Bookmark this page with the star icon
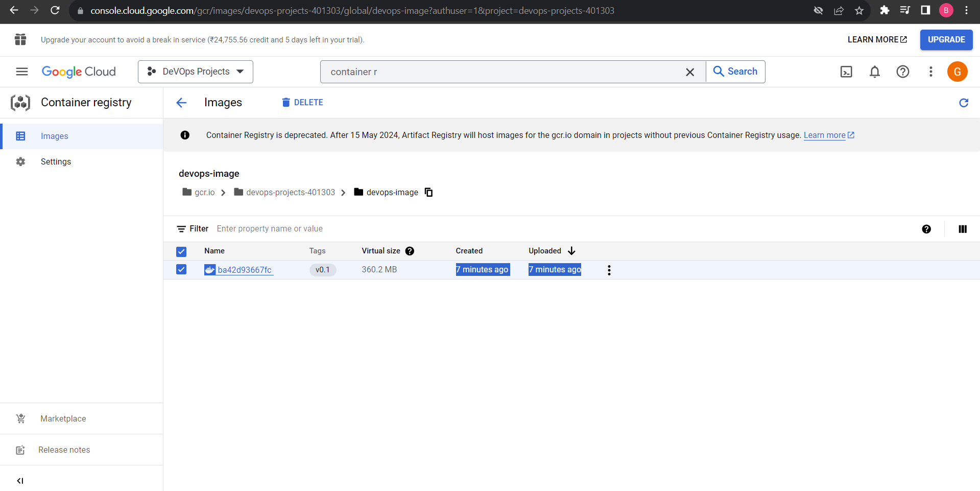The height and width of the screenshot is (491, 980). [x=859, y=10]
